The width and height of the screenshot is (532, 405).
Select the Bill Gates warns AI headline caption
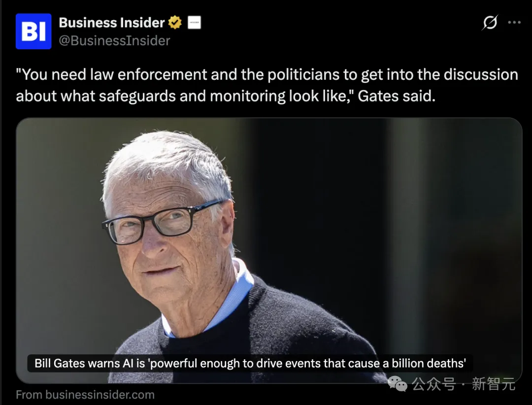click(250, 363)
